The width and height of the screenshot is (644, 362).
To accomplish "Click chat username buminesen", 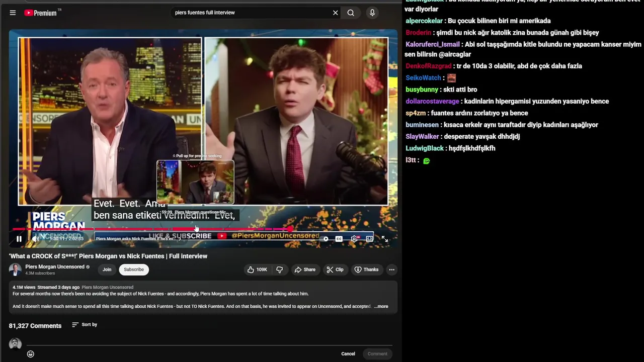I will (x=422, y=125).
